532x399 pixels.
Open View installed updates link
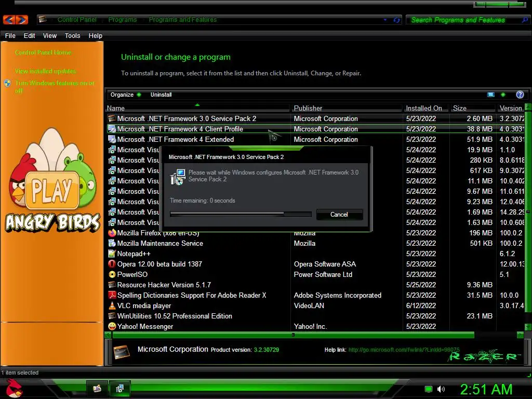point(46,71)
